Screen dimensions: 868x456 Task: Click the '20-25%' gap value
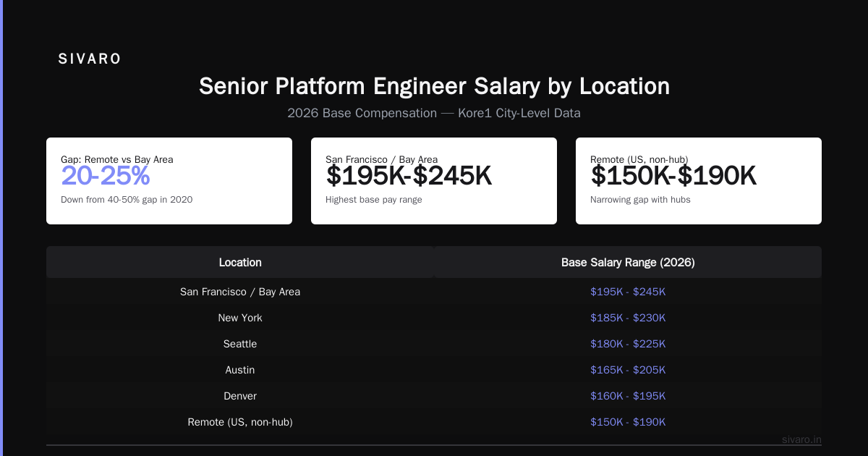[106, 176]
